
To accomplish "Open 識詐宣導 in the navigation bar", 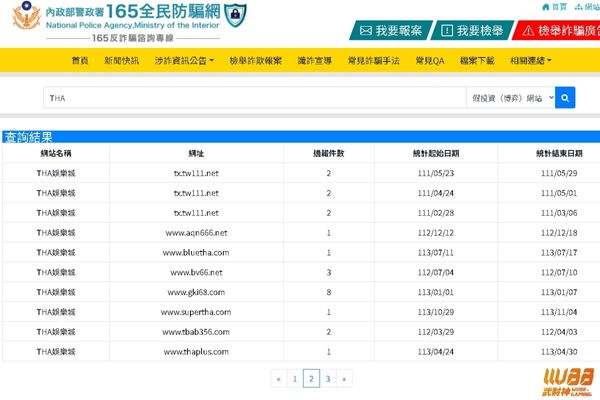I will click(x=315, y=60).
